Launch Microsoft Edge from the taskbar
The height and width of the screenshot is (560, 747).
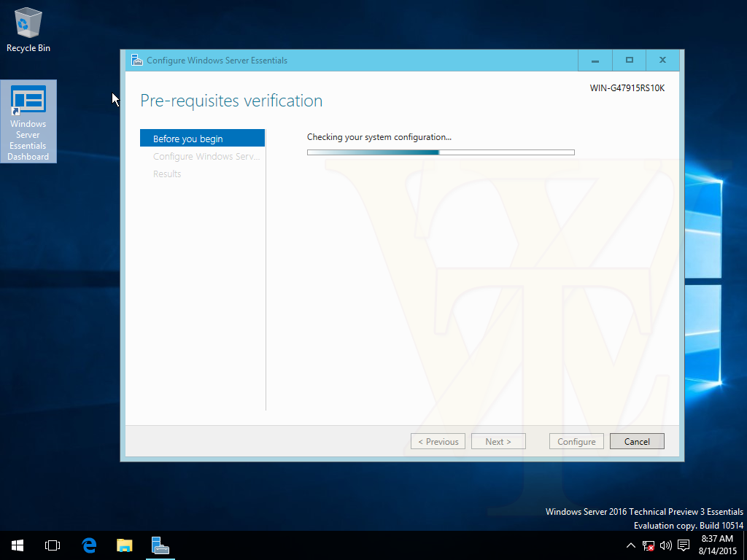click(89, 545)
